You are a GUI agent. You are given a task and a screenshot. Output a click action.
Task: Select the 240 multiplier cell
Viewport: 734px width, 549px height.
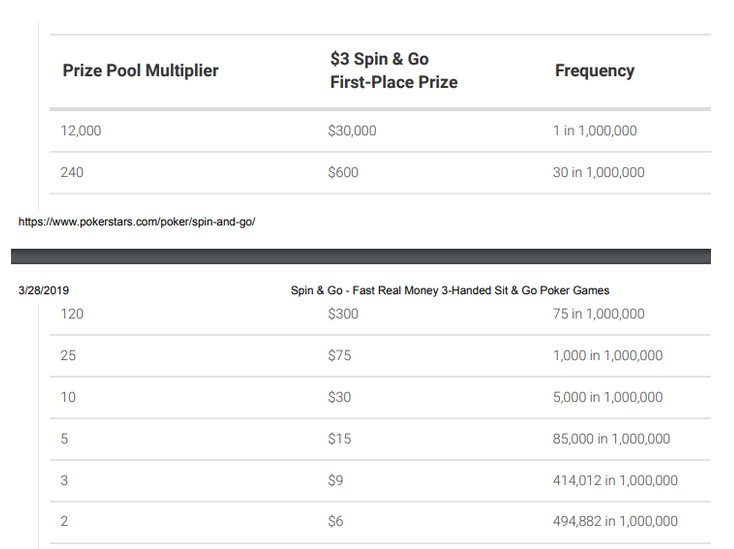point(72,172)
